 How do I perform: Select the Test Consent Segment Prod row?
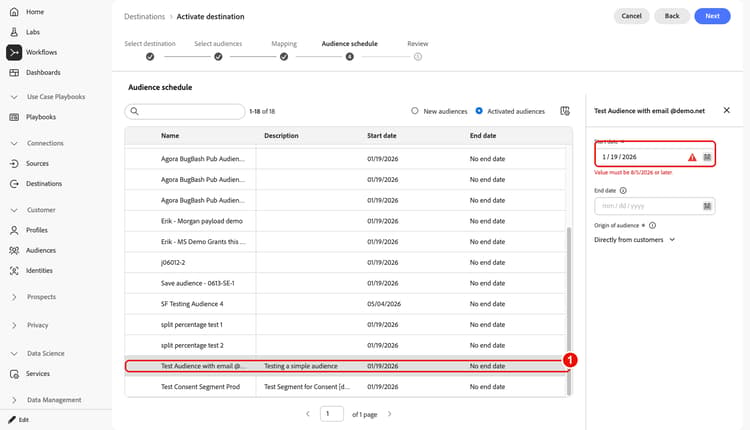tap(345, 386)
